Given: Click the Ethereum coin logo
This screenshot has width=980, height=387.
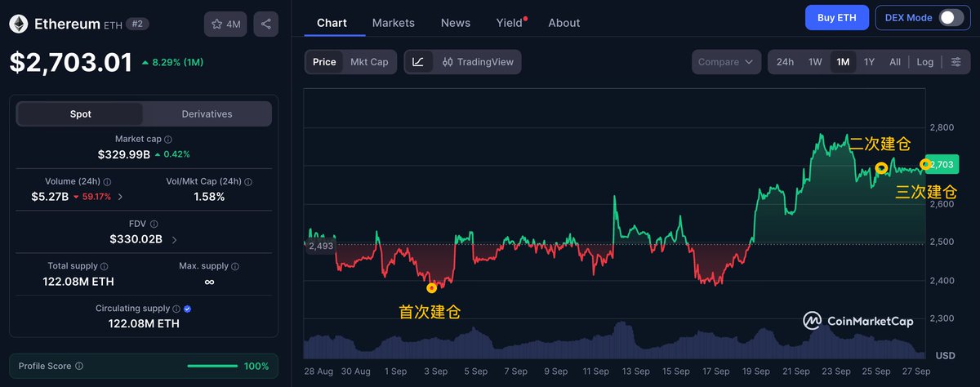Looking at the screenshot, I should [19, 24].
